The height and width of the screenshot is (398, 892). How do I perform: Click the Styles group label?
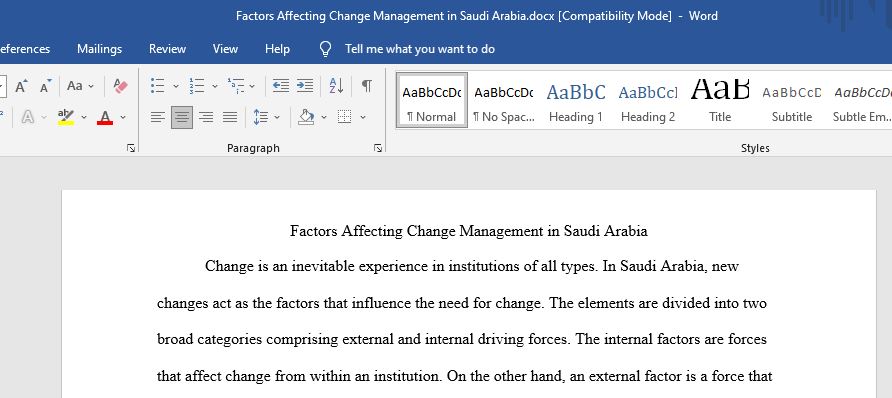click(x=755, y=148)
